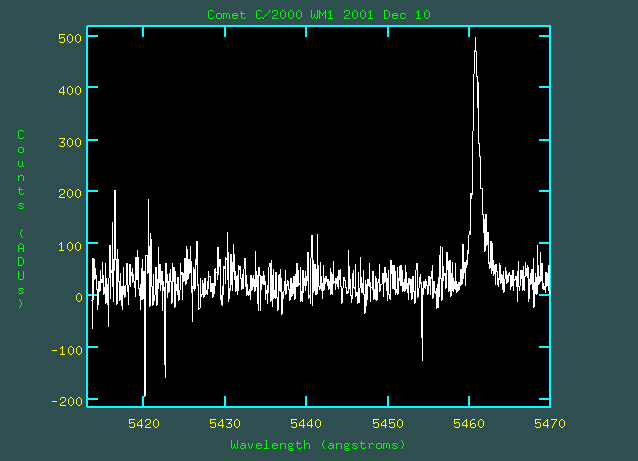
Task: Click the y-axis value "500"
Action: [x=70, y=39]
